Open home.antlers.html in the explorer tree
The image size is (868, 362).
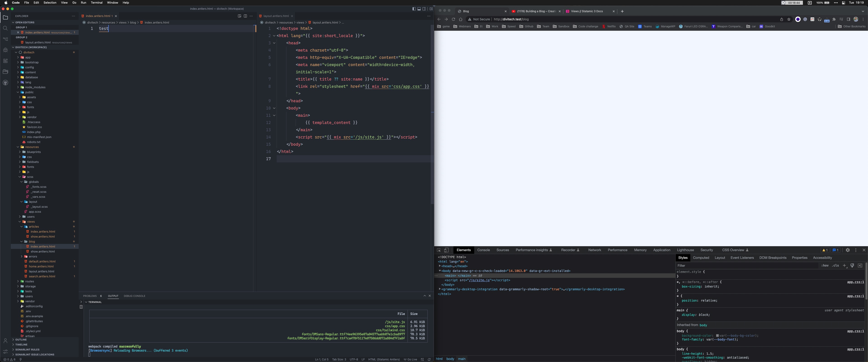point(41,266)
